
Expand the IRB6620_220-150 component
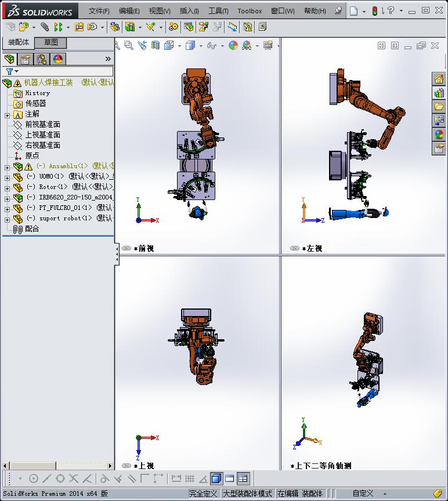pyautogui.click(x=7, y=199)
